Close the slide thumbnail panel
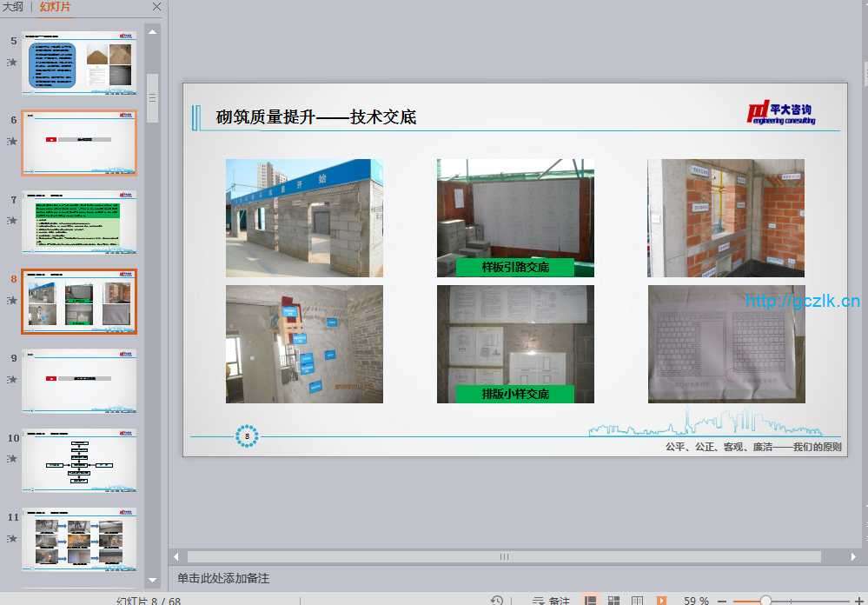 [x=156, y=7]
